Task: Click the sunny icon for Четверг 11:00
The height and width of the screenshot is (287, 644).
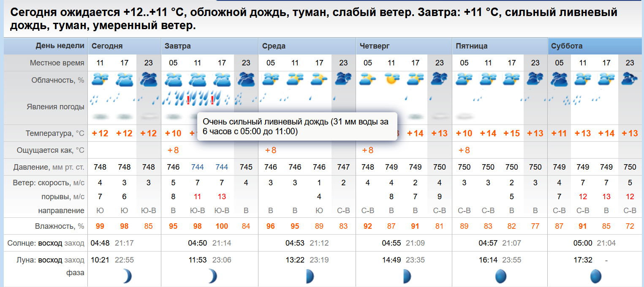Action: [x=391, y=79]
